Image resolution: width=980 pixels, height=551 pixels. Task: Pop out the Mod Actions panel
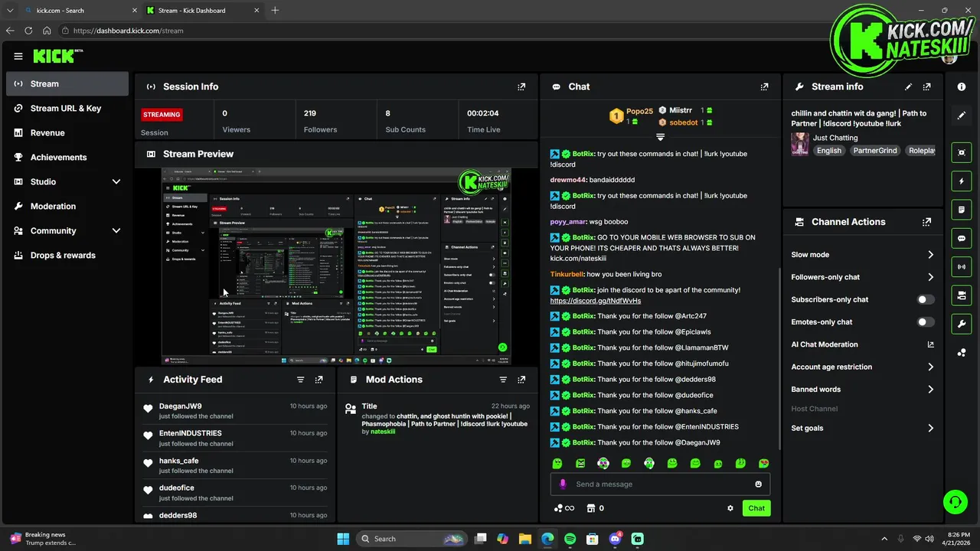tap(521, 380)
